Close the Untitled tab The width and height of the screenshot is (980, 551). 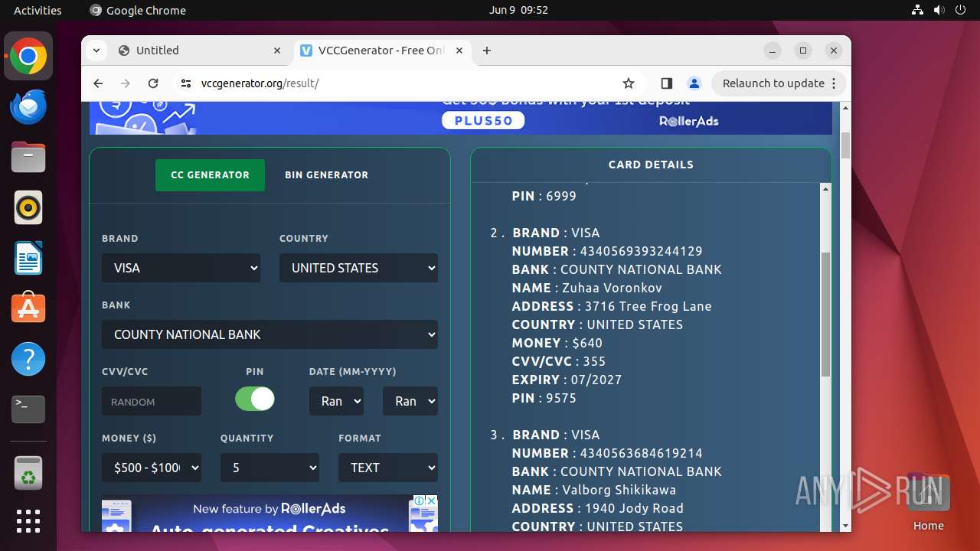coord(277,51)
